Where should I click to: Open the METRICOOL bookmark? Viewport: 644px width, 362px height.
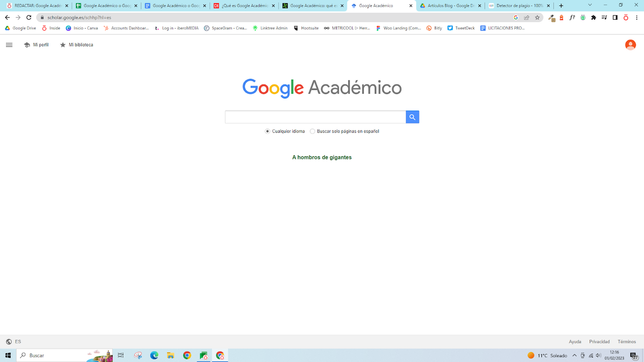click(347, 28)
